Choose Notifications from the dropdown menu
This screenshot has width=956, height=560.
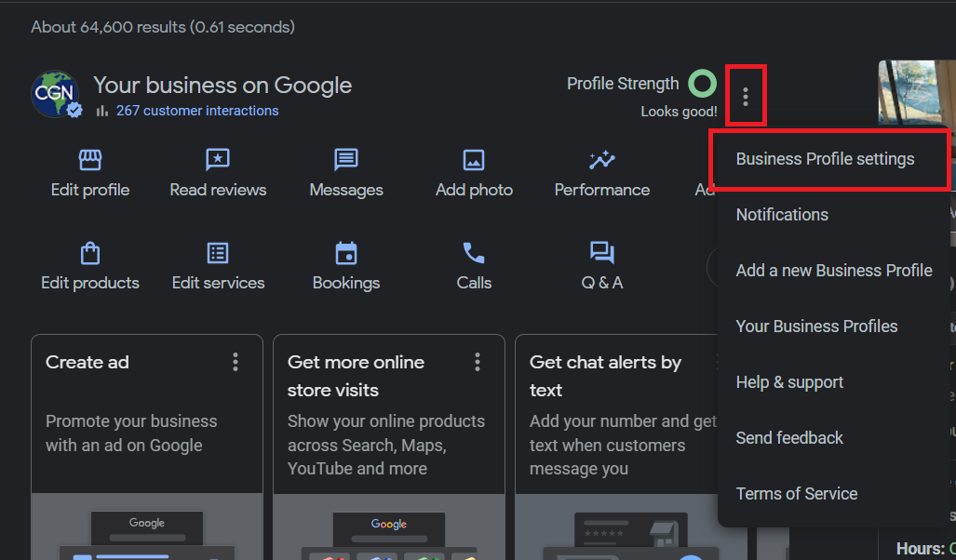tap(834, 215)
